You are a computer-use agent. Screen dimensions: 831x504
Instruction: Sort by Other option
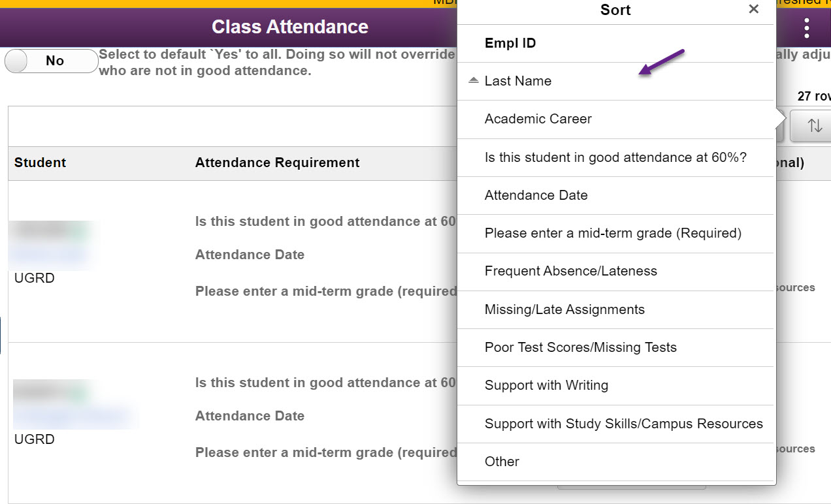502,462
